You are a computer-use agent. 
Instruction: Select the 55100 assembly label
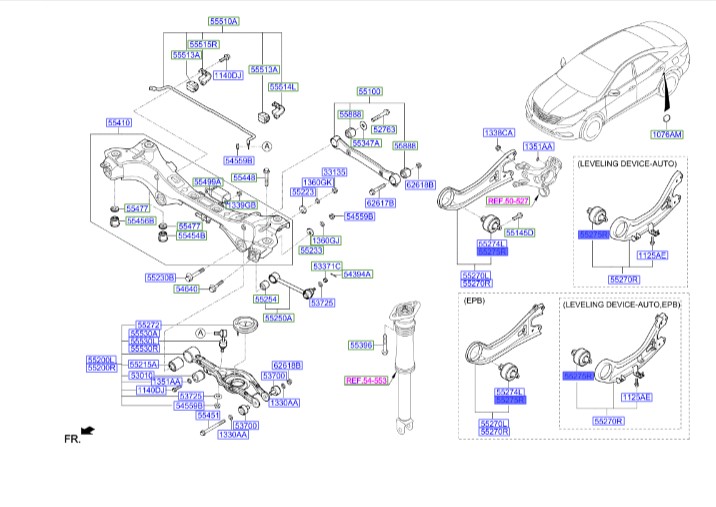369,91
